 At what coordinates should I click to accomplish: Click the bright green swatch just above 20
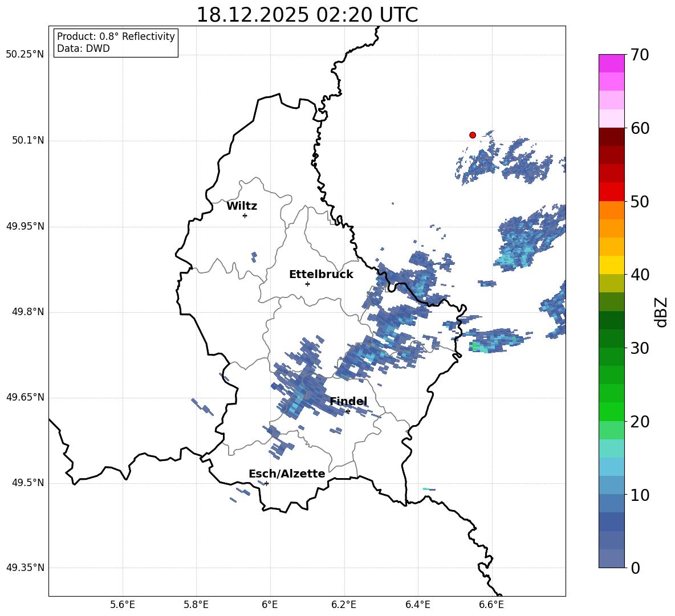(x=611, y=412)
